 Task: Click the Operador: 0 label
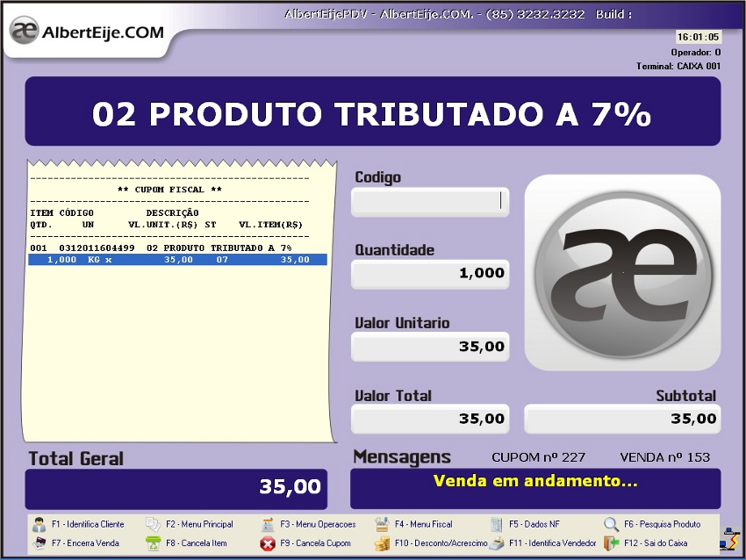pos(696,53)
